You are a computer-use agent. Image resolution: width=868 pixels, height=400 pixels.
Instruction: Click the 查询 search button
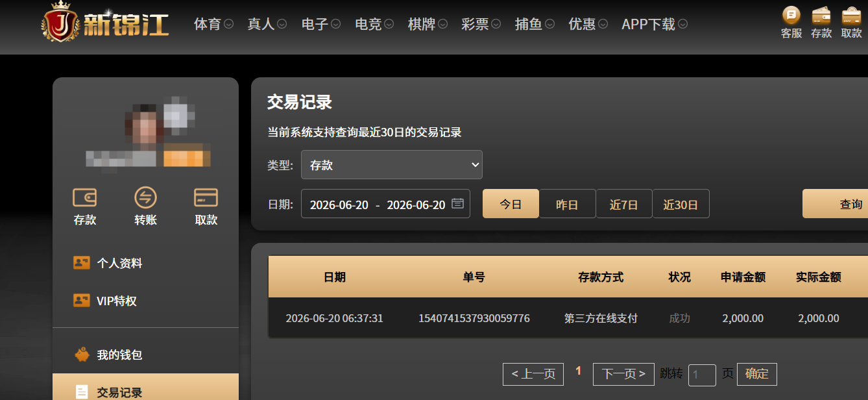[836, 204]
